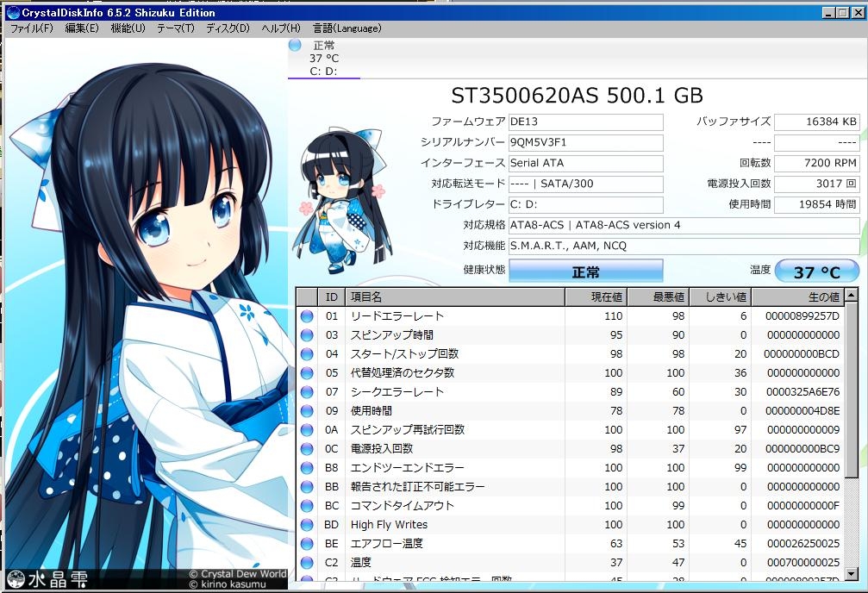868x593 pixels.
Task: Click the 水晶雫 logo at bottom left
Action: (x=47, y=579)
